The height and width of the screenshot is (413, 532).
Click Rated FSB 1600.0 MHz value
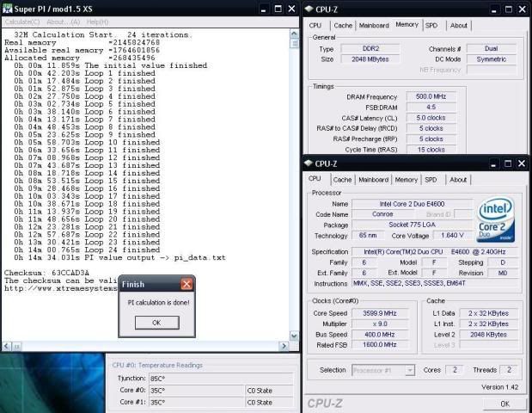point(380,344)
